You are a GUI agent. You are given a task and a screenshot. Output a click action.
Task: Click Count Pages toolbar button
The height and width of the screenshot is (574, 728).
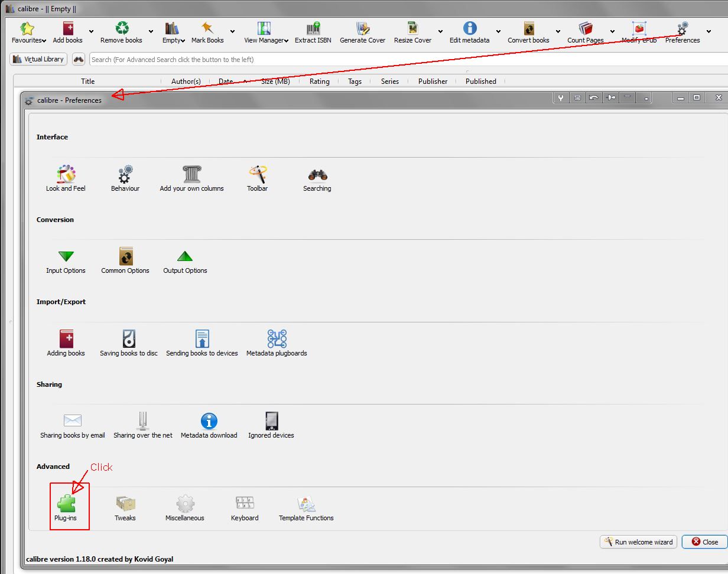point(586,32)
